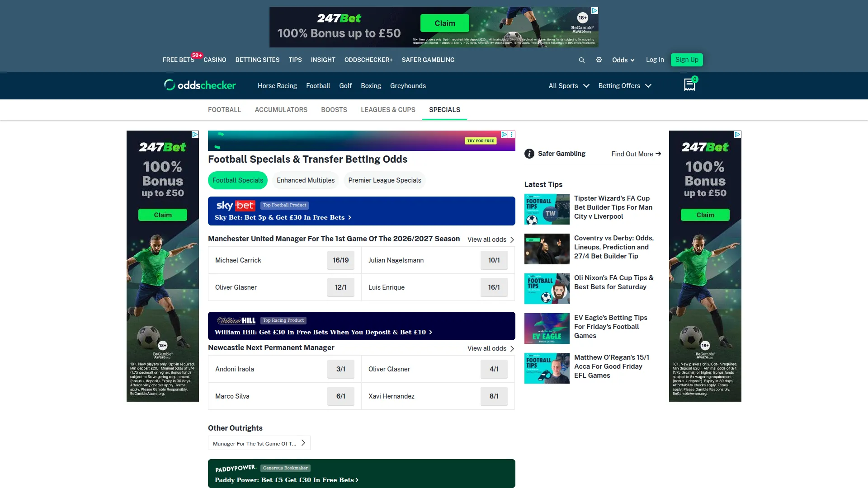Select the Football Specials filter pill
The width and height of the screenshot is (868, 488).
click(x=238, y=180)
